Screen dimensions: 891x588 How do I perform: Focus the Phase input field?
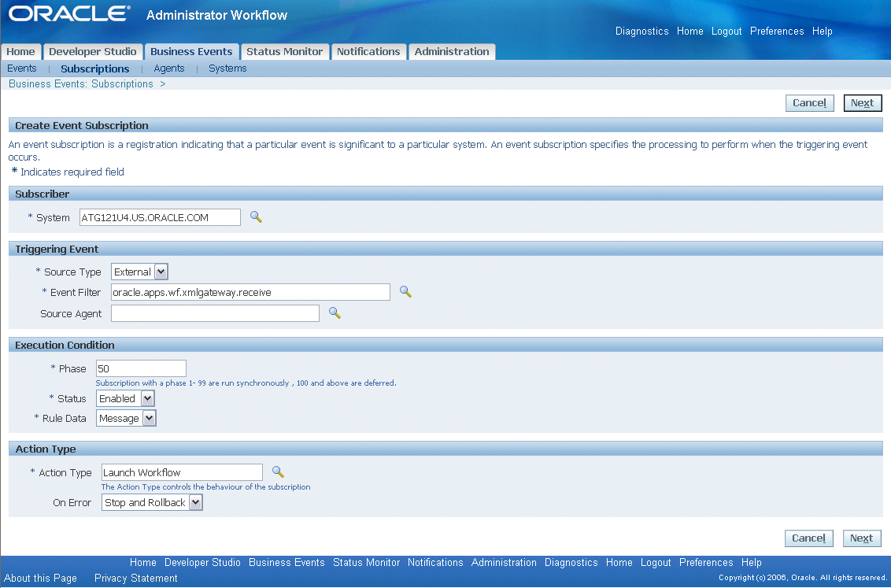141,368
